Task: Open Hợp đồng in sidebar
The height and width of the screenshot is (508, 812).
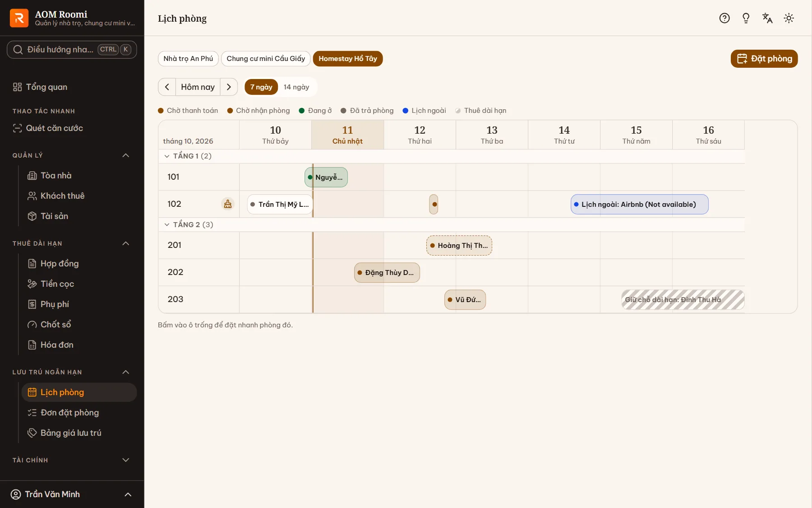Action: pos(79,264)
